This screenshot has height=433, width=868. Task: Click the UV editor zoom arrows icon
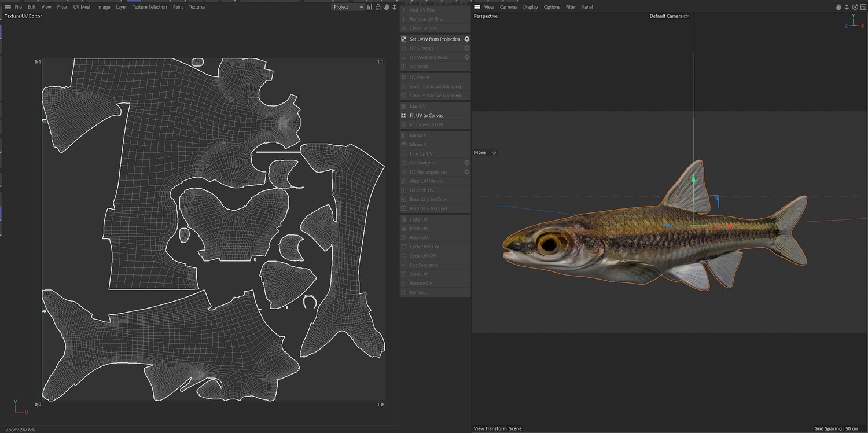coord(395,7)
